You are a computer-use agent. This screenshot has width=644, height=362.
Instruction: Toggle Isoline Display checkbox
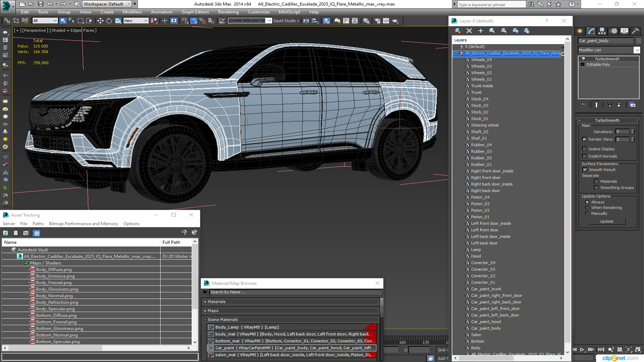coord(584,149)
